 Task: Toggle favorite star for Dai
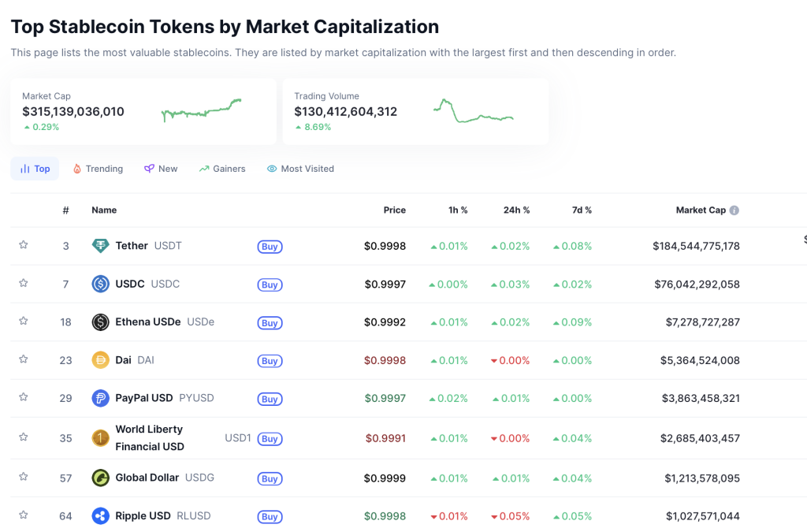24,359
